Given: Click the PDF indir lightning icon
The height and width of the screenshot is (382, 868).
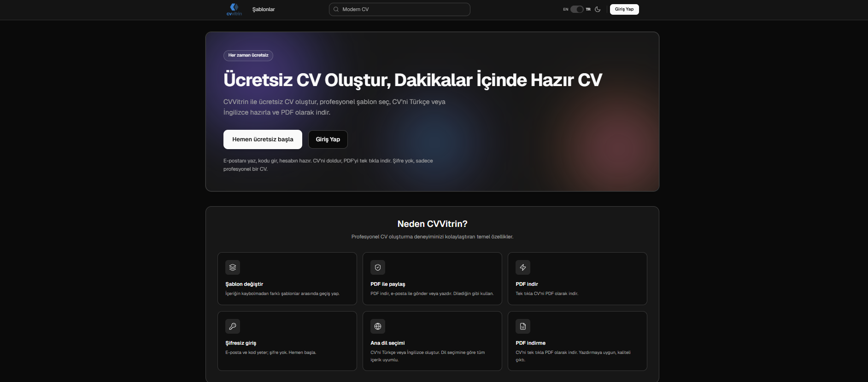Looking at the screenshot, I should 523,267.
